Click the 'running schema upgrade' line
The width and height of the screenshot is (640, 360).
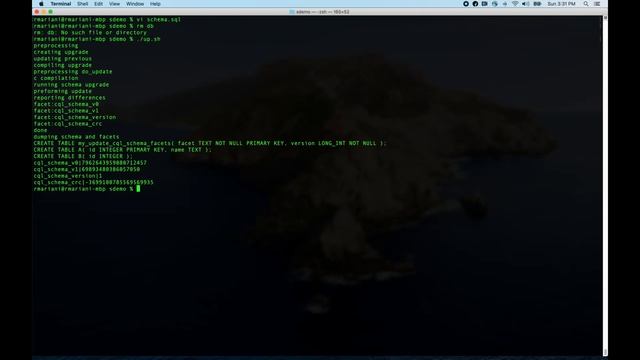click(71, 84)
